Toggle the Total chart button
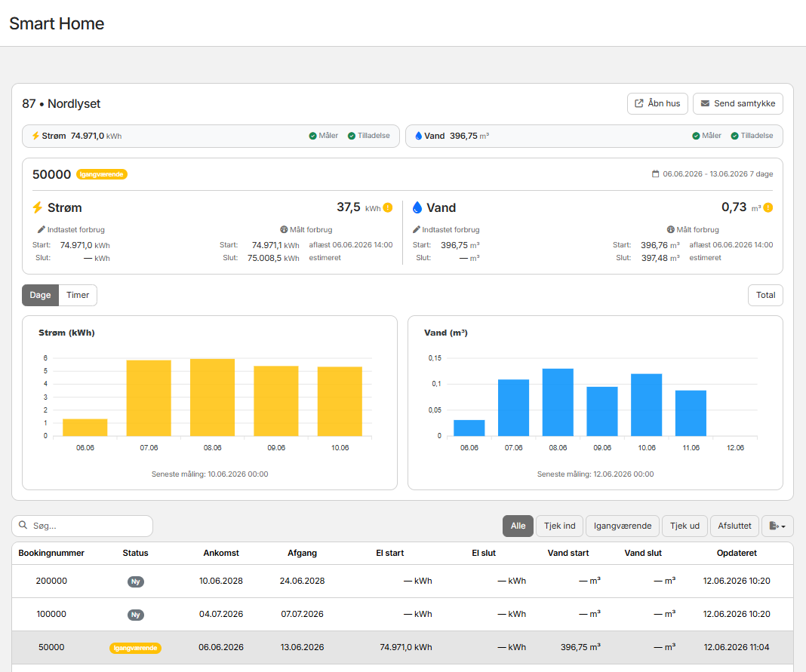The image size is (806, 672). click(x=765, y=295)
